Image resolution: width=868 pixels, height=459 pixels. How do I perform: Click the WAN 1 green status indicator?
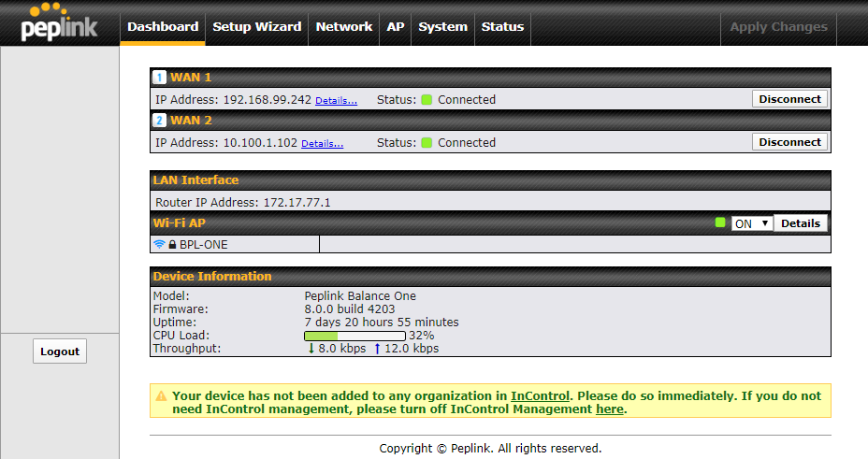[427, 99]
